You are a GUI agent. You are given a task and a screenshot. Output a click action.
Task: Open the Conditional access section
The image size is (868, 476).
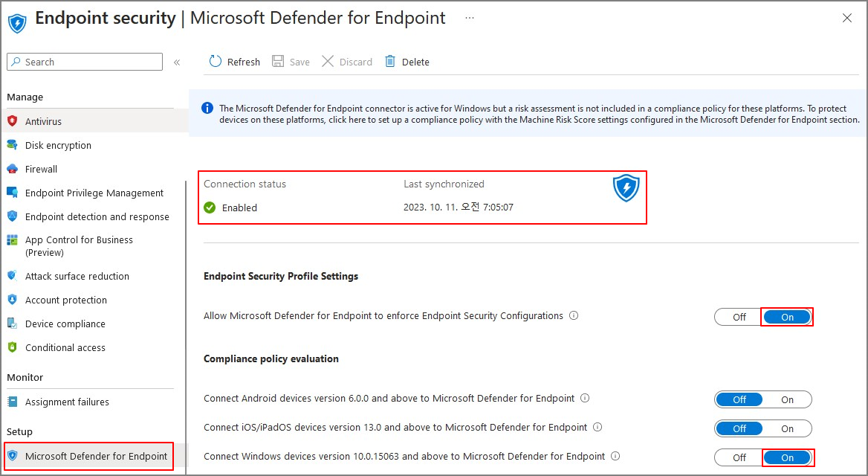66,347
